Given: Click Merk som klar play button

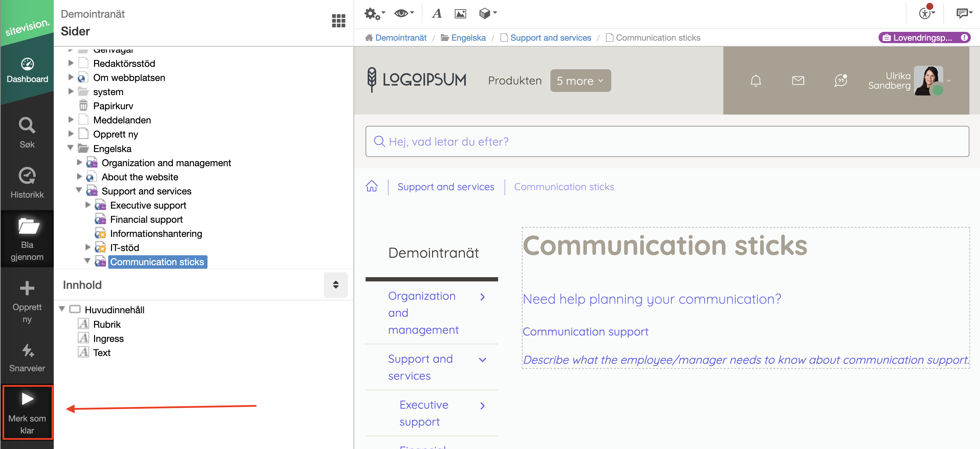Looking at the screenshot, I should (x=27, y=413).
